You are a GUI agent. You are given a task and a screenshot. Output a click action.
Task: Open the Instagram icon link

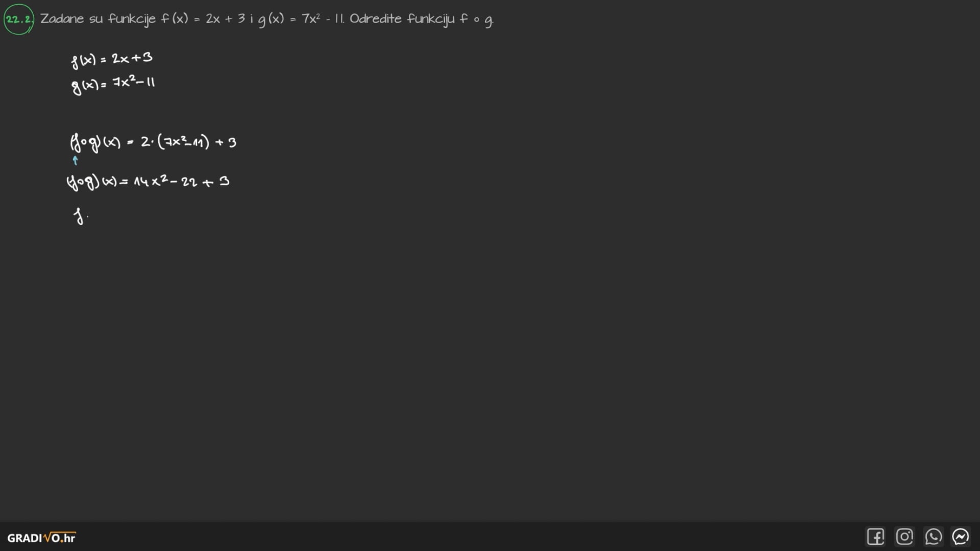click(x=904, y=537)
